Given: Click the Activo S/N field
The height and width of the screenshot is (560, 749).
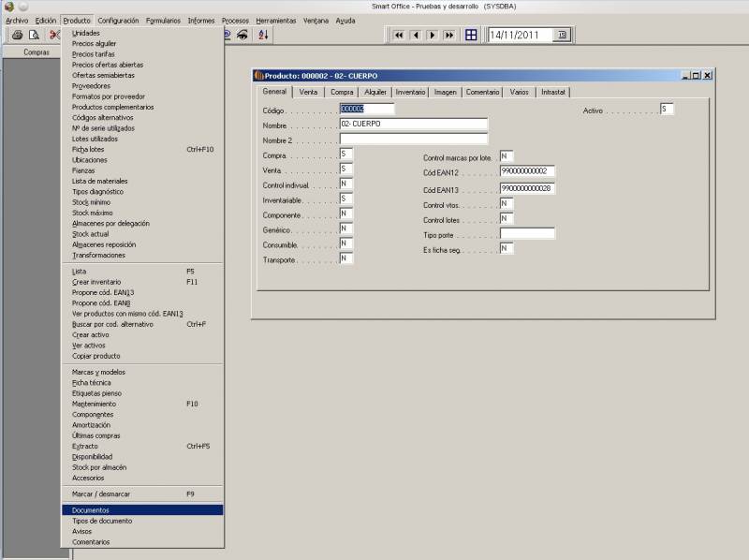Looking at the screenshot, I should (x=667, y=110).
